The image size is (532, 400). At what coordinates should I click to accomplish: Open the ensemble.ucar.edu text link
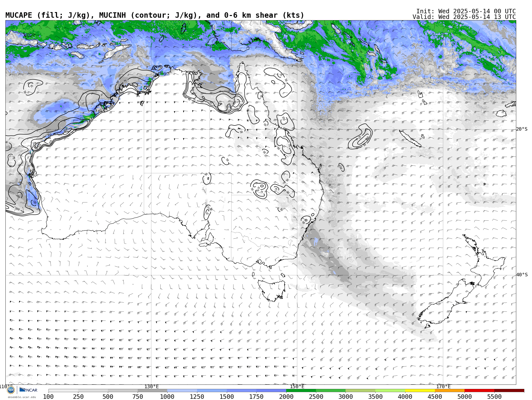pos(22,397)
